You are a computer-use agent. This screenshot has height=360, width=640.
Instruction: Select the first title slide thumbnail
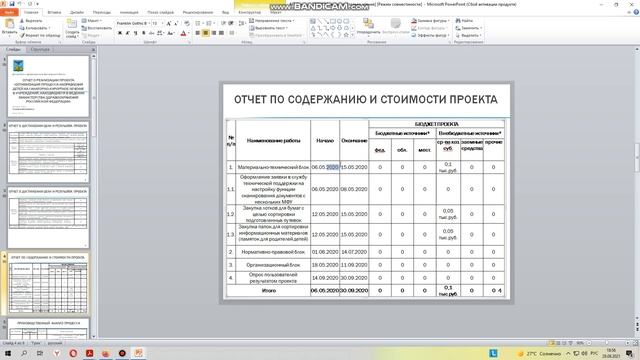point(48,87)
